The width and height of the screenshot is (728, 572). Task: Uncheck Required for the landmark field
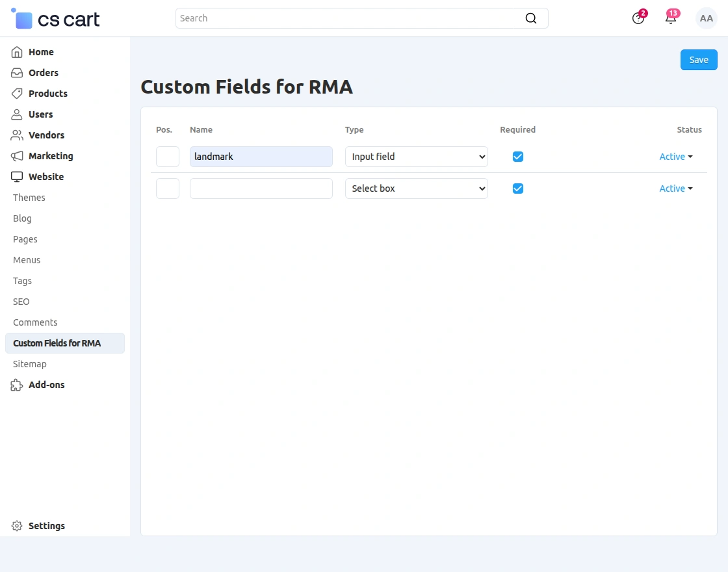tap(518, 157)
